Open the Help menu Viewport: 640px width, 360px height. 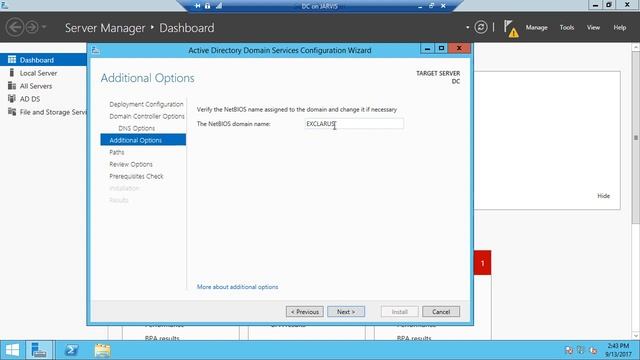pyautogui.click(x=620, y=27)
